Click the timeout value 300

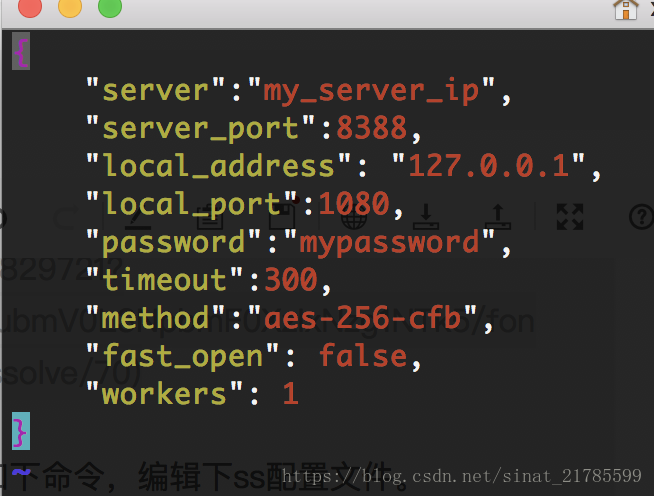(292, 280)
